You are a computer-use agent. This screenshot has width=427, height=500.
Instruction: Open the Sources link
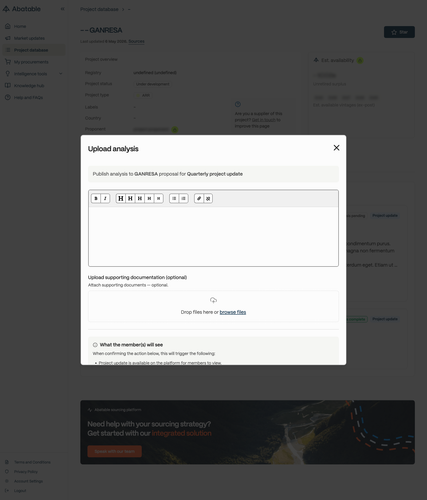pyautogui.click(x=137, y=41)
